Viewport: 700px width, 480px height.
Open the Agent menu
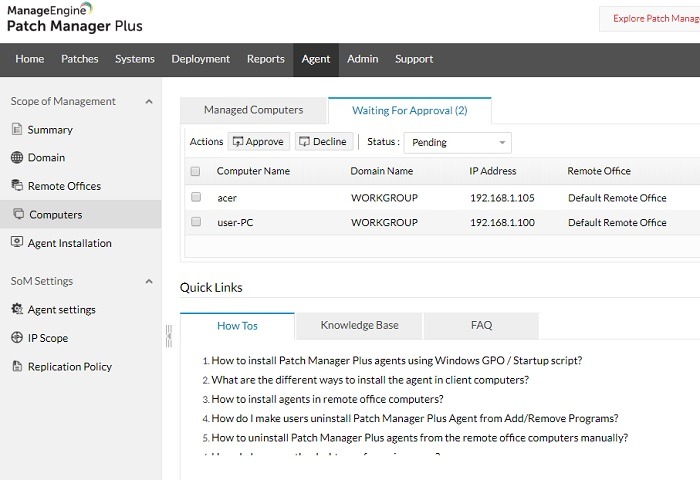tap(316, 59)
